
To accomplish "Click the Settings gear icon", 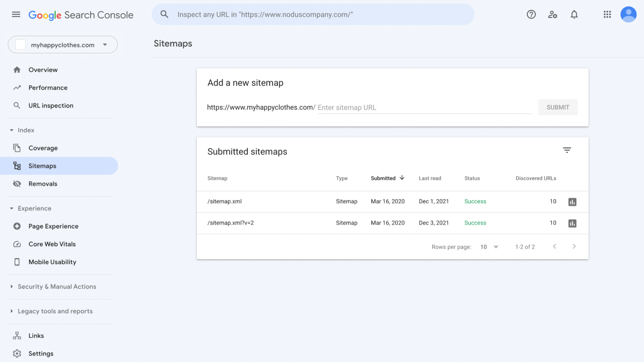I will (x=17, y=354).
